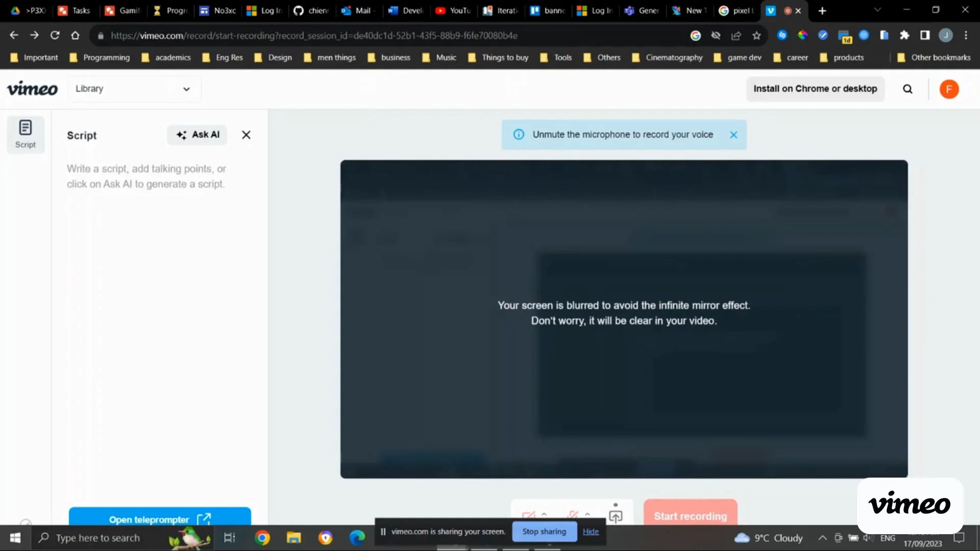Open the orange F profile avatar

(x=949, y=89)
